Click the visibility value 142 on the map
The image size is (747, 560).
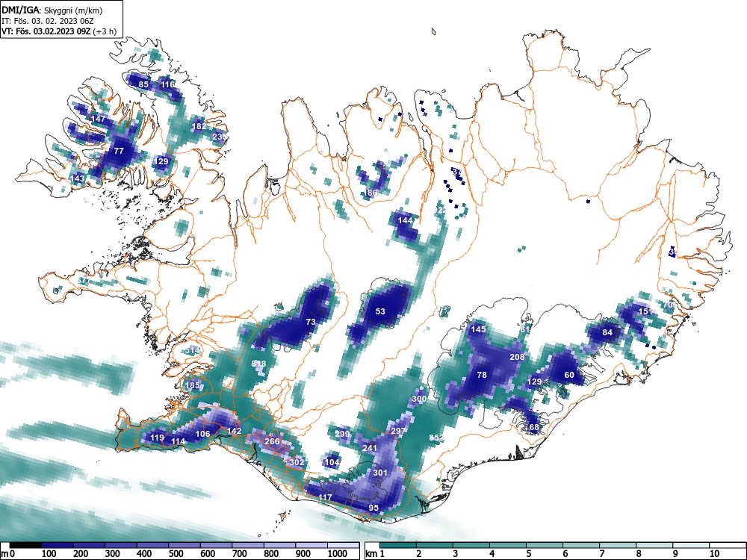pyautogui.click(x=235, y=431)
